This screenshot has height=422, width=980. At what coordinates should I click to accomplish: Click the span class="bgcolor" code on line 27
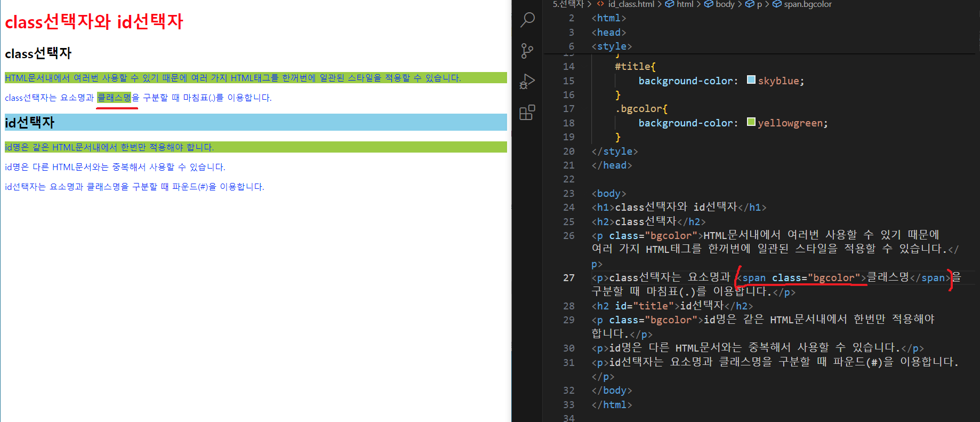pyautogui.click(x=801, y=278)
